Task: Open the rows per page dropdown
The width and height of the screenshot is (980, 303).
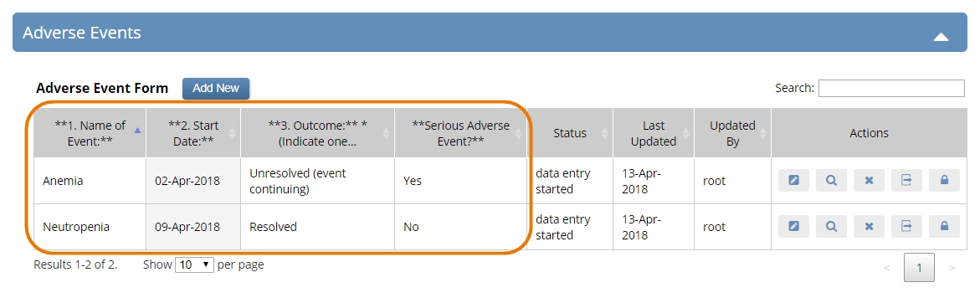Action: tap(196, 264)
